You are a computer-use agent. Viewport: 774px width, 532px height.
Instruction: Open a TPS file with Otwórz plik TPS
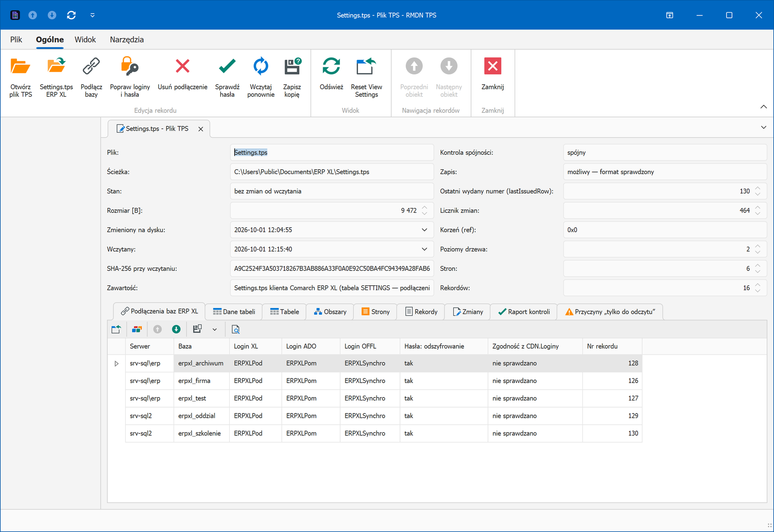click(20, 78)
